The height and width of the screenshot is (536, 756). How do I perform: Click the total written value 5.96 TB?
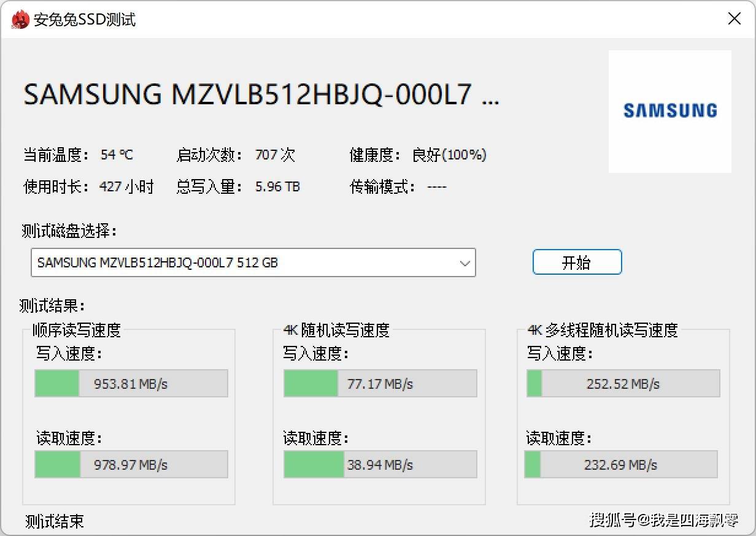point(277,186)
